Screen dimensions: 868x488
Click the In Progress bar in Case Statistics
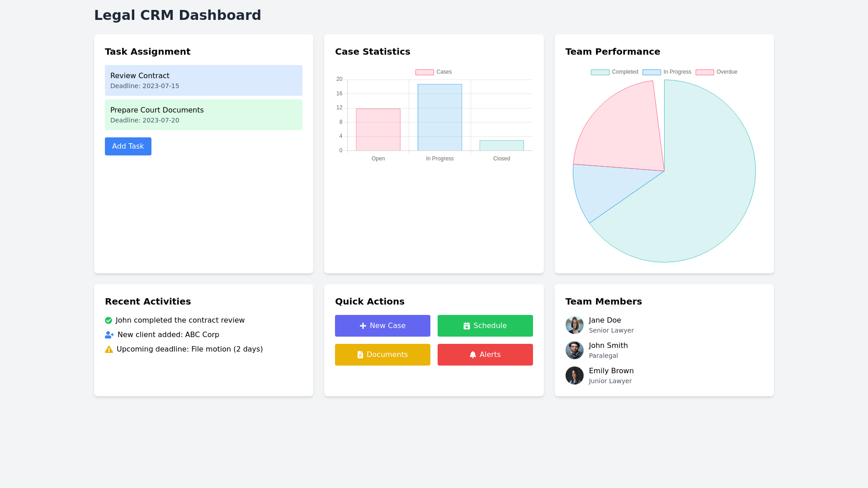coord(439,117)
